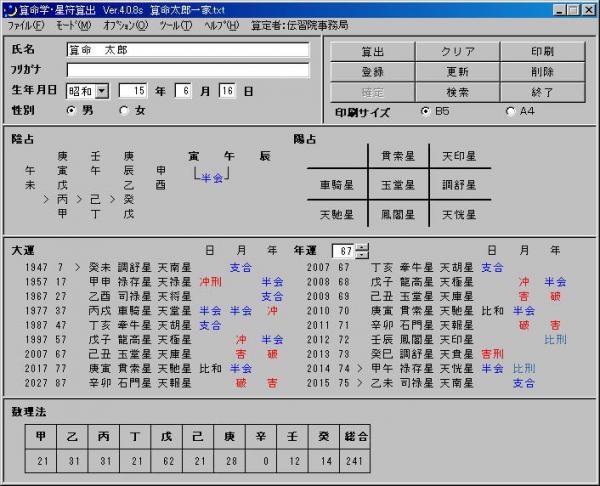This screenshot has height=486, width=600.
Task: Open the オプション(O) menu
Action: coord(126,26)
